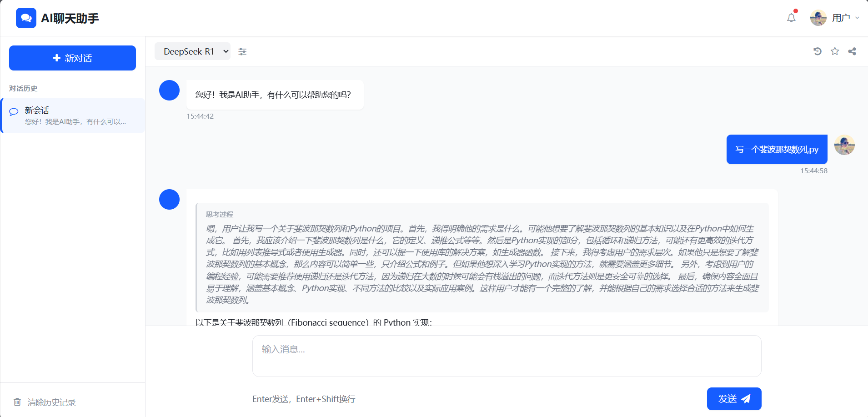Click the AI聊天助手 chat logo icon
868x417 pixels.
[x=26, y=18]
